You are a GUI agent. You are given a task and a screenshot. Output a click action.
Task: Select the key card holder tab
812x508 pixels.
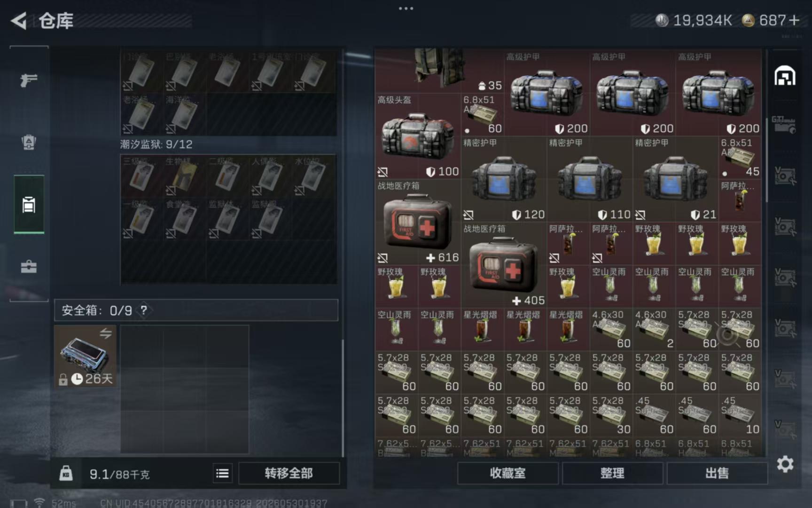coord(29,205)
